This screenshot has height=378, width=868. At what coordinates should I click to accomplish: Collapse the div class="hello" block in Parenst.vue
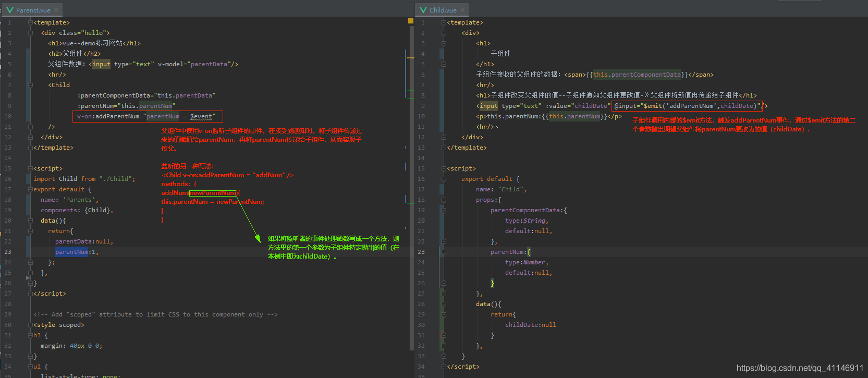[x=31, y=33]
